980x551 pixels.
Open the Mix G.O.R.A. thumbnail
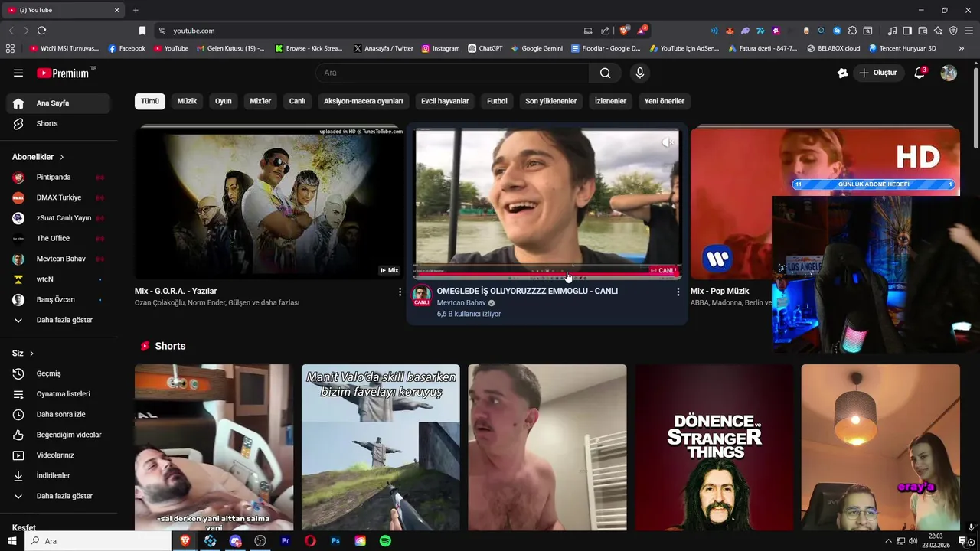point(269,203)
